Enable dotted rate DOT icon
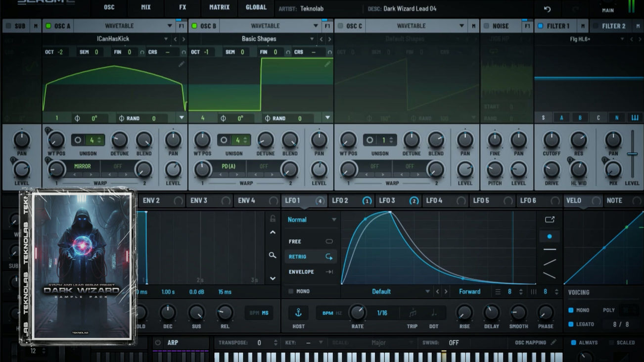The height and width of the screenshot is (362, 644). point(434,313)
